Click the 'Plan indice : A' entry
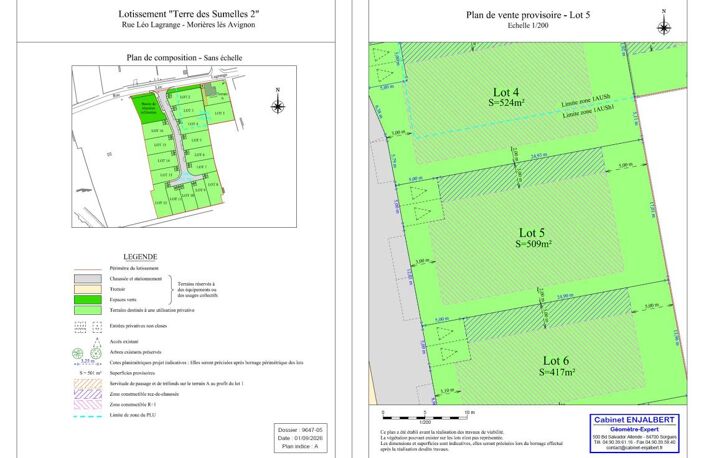Screen dimensions: 704x458 (x=300, y=446)
